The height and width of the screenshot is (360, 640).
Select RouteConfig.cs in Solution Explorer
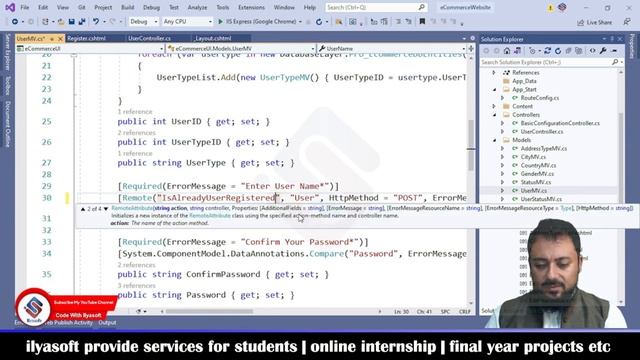(x=540, y=98)
